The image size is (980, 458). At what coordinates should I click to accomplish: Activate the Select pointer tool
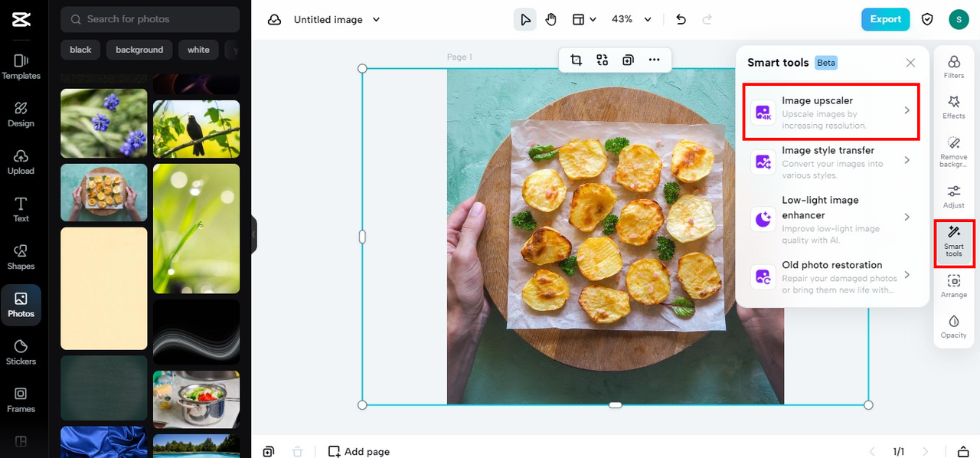click(x=525, y=19)
